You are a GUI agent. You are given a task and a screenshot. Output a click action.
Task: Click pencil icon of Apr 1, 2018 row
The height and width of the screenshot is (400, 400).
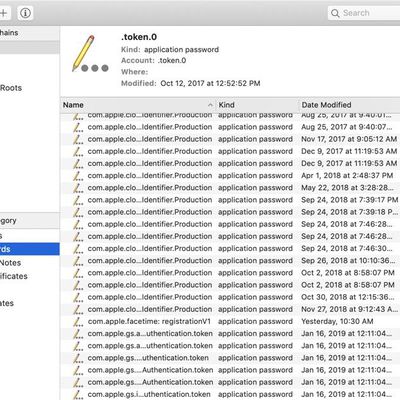[x=78, y=176]
